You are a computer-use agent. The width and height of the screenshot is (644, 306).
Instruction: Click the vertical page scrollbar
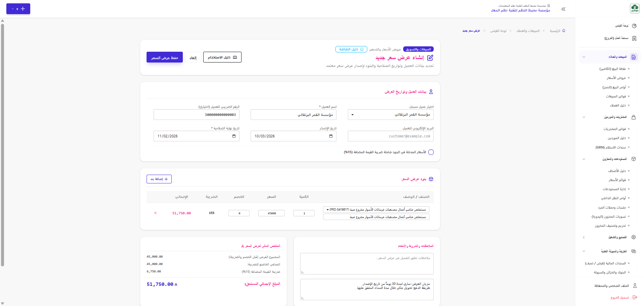(3, 144)
